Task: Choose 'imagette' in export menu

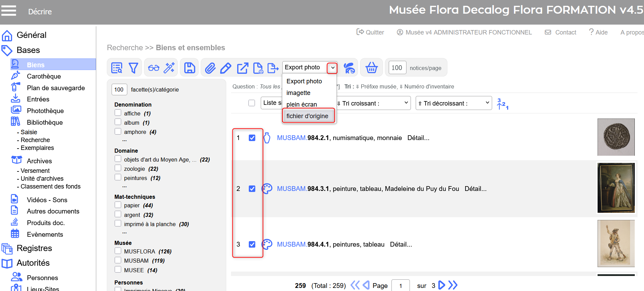Action: [298, 93]
